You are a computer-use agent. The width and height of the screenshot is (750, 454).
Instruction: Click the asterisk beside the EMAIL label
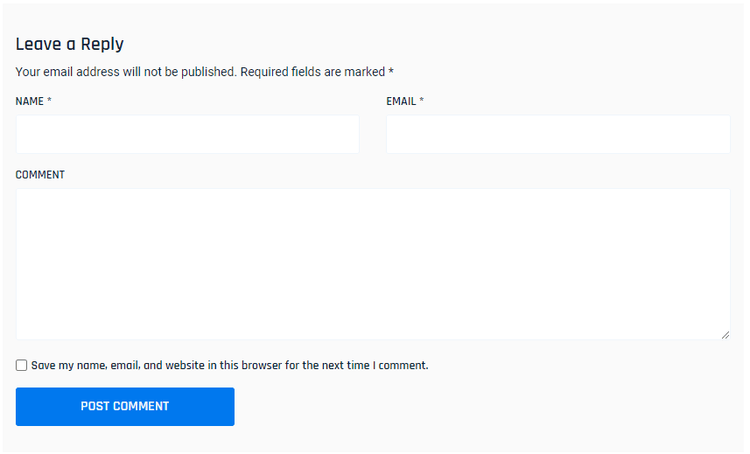(422, 101)
